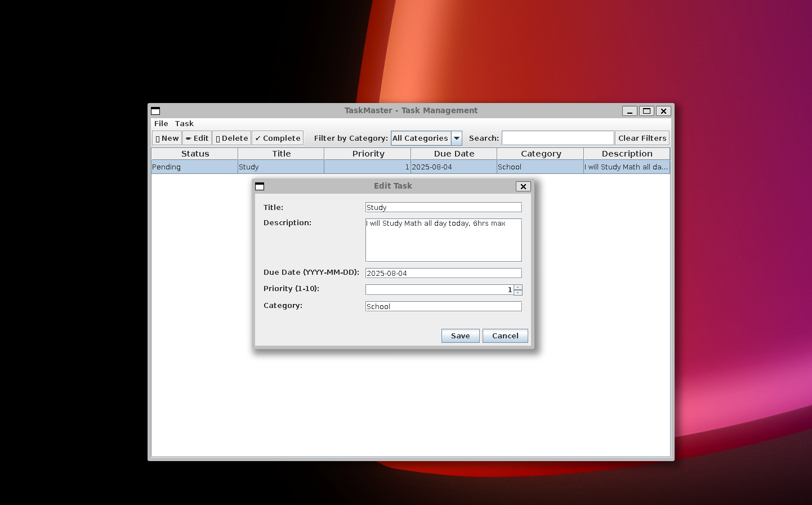This screenshot has width=812, height=505.
Task: Open the Task menu
Action: [184, 123]
